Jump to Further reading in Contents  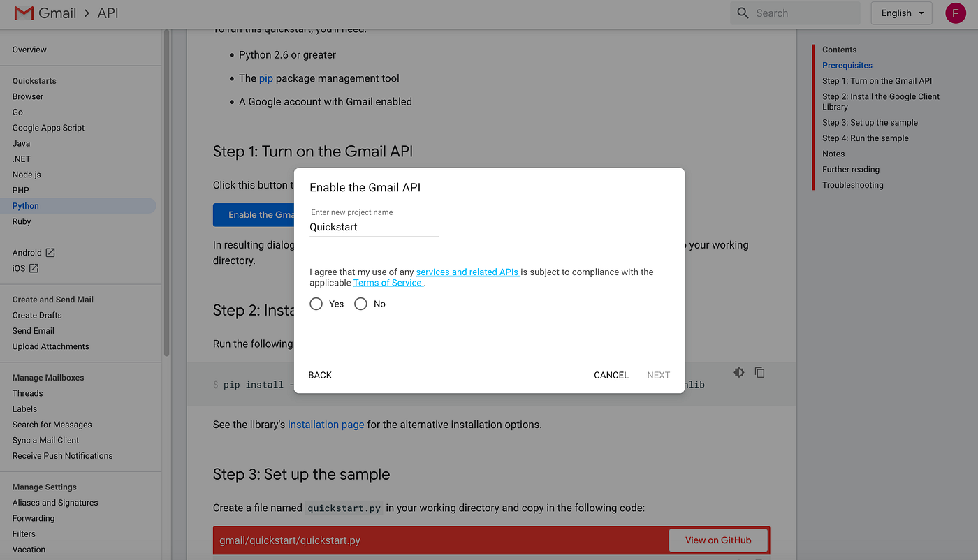[x=851, y=169]
